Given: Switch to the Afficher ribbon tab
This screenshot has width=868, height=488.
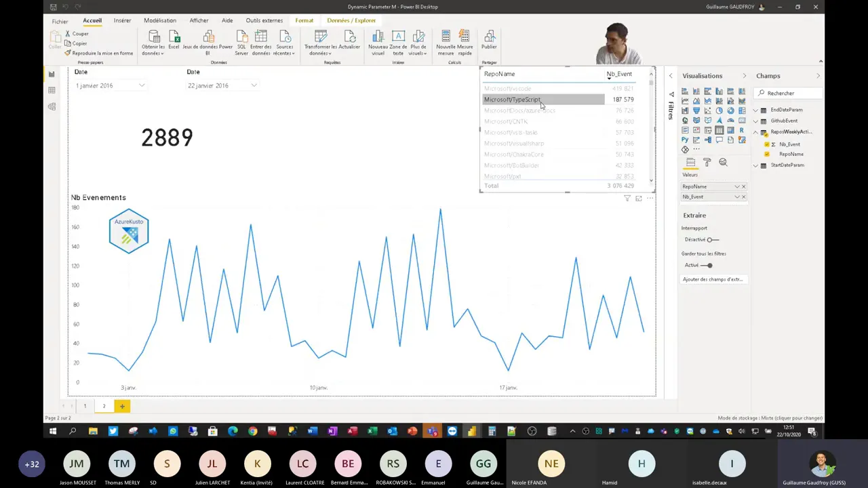Looking at the screenshot, I should 199,20.
